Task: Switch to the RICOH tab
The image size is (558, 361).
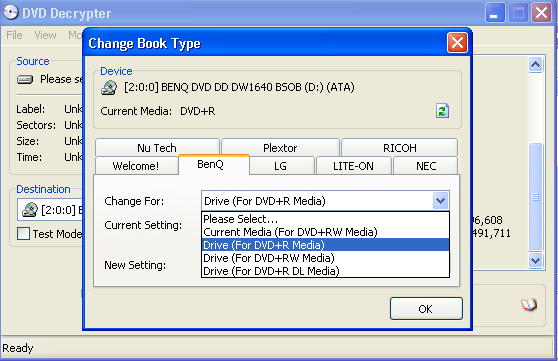Action: [399, 147]
